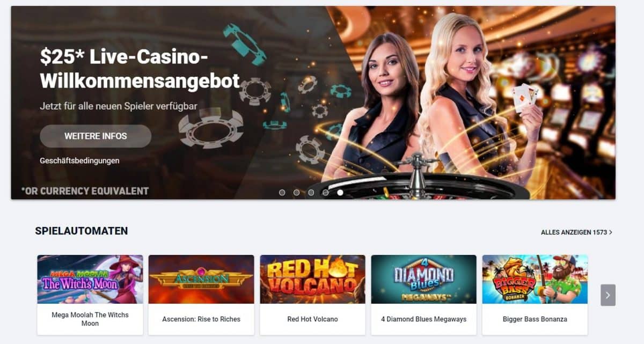644x344 pixels.
Task: Click the Live-Casino-Willkommensangebot banner headline
Action: click(x=140, y=69)
